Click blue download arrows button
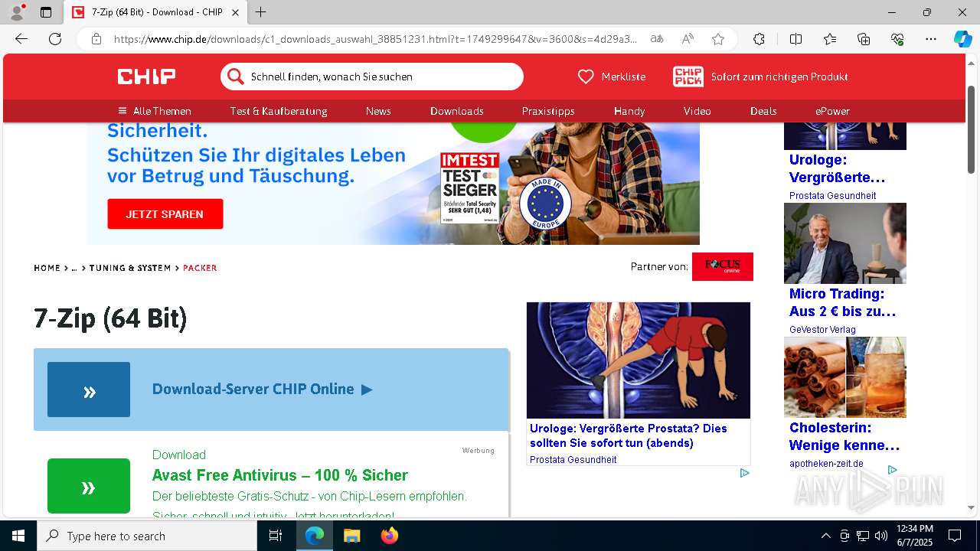Viewport: 980px width, 551px height. (x=89, y=390)
